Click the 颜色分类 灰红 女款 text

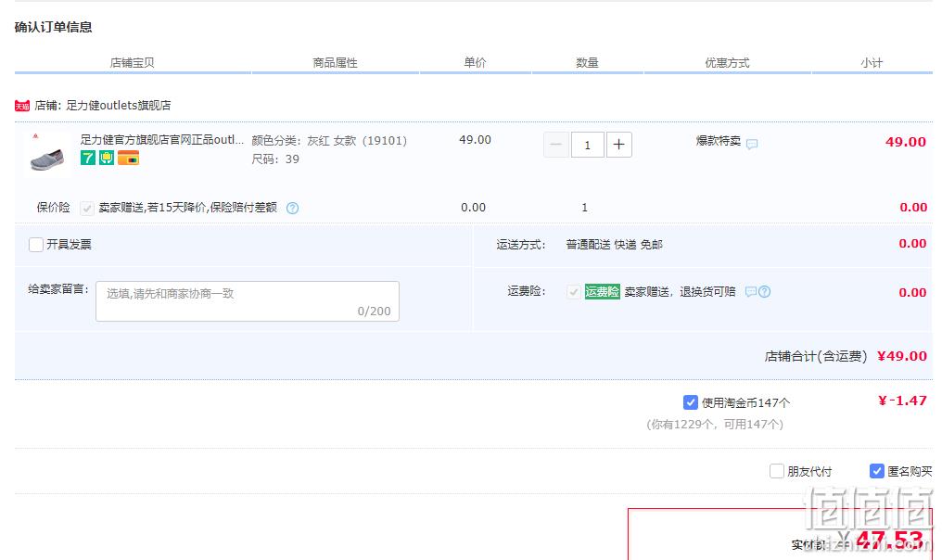coord(329,141)
